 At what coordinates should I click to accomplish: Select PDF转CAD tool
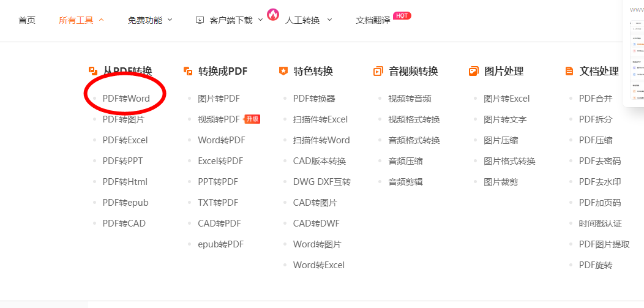(124, 224)
